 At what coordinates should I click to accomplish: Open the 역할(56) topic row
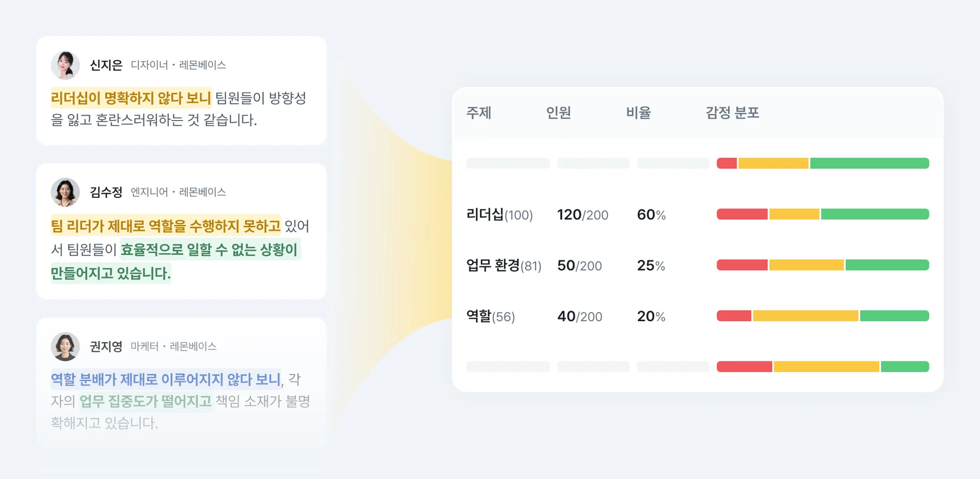tap(491, 317)
